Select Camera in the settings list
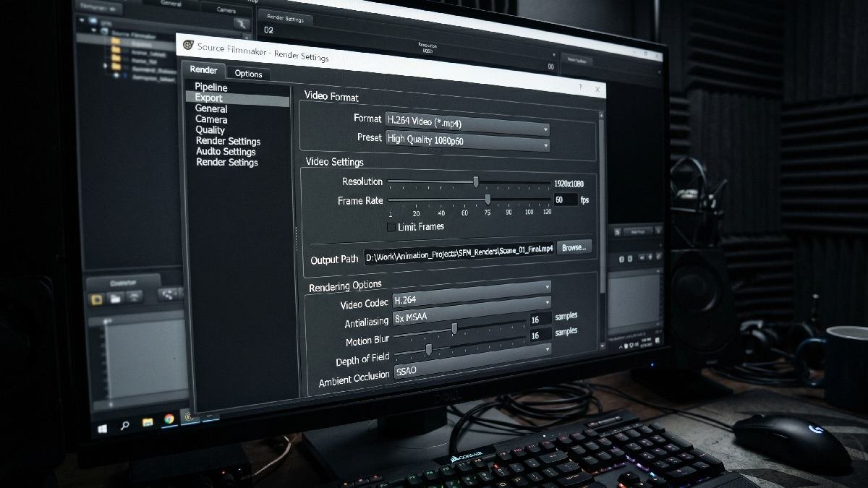Viewport: 868px width, 488px height. click(211, 119)
